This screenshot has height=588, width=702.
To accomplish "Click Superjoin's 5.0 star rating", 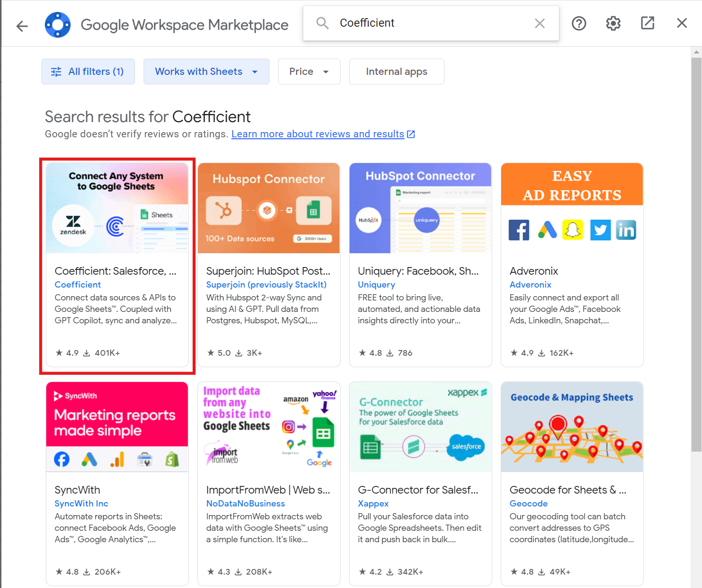I will [219, 353].
